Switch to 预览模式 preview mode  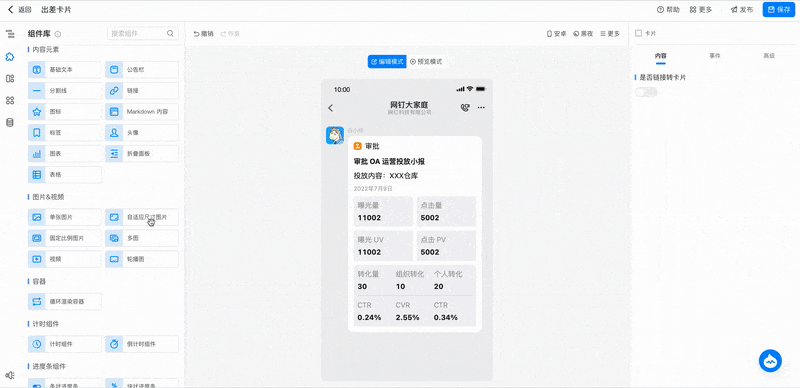click(x=426, y=61)
